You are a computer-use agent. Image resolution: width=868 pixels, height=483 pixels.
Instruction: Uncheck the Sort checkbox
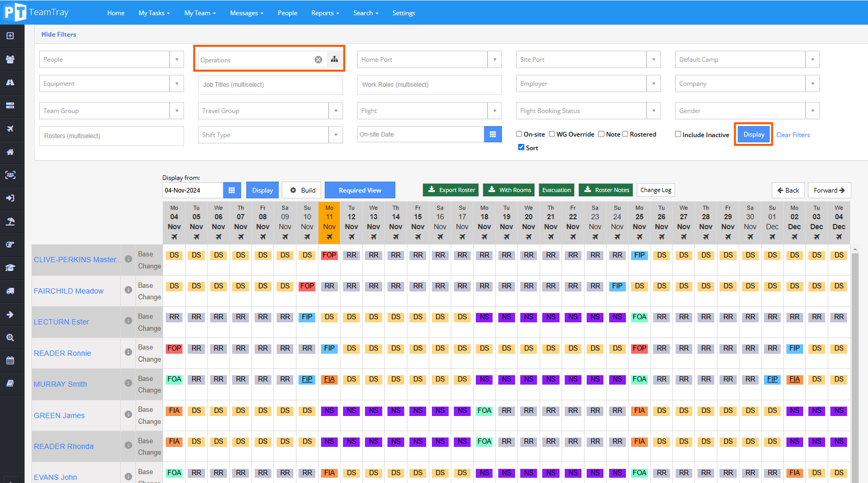point(521,147)
